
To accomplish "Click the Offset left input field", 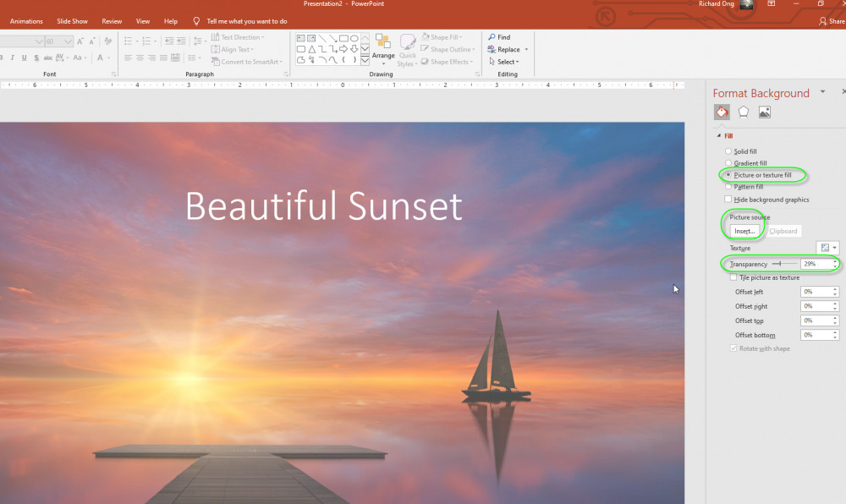I will coord(816,292).
